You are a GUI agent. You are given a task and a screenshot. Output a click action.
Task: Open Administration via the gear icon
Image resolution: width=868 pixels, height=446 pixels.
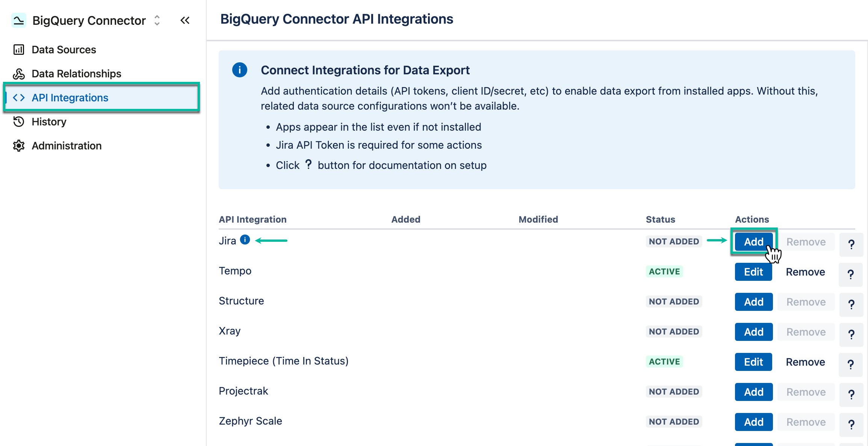(19, 146)
